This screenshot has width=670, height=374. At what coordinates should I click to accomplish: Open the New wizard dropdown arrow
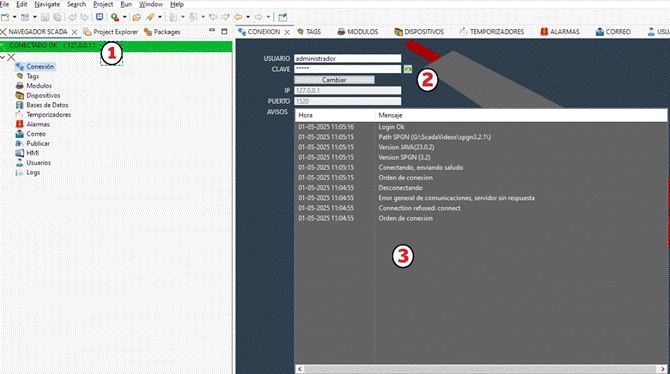tap(14, 17)
